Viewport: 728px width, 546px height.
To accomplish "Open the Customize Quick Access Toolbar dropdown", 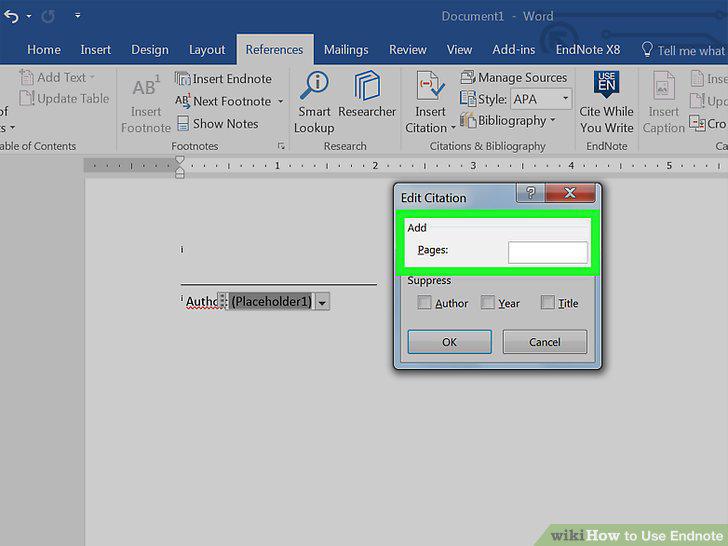I will coord(78,16).
